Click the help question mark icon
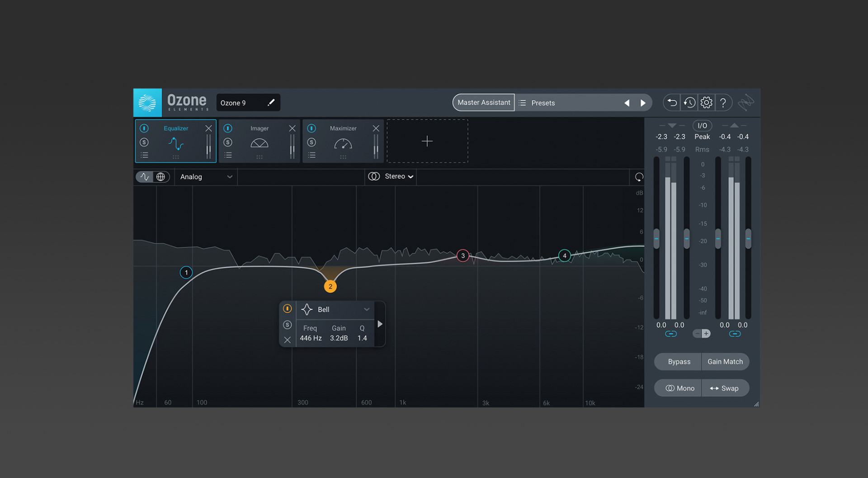 tap(723, 103)
